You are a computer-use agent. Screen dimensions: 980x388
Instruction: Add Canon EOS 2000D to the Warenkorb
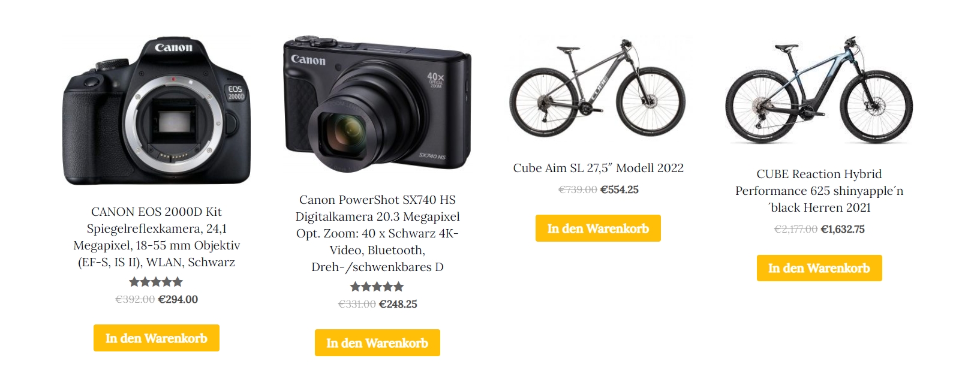click(x=157, y=338)
